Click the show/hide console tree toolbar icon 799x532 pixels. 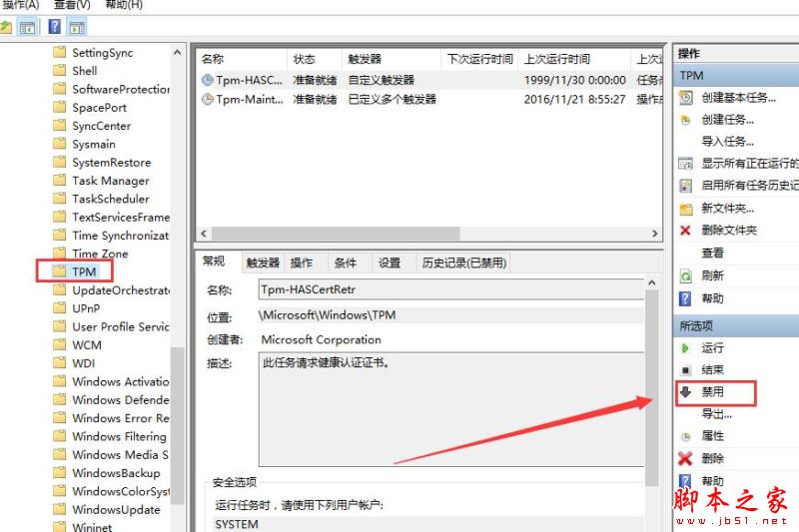coord(27,27)
